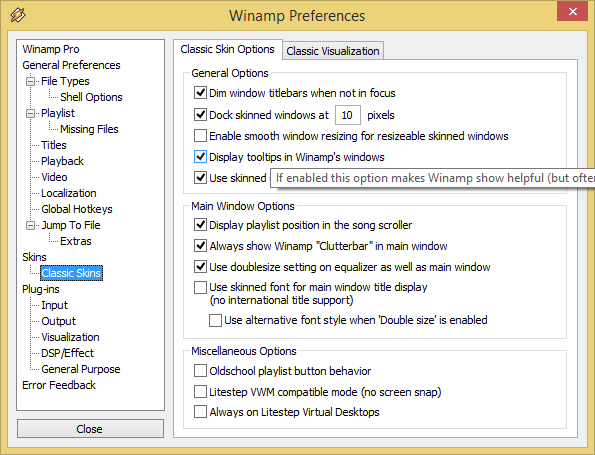
Task: Enable Oldschool playlist button behavior
Action: pyautogui.click(x=200, y=370)
